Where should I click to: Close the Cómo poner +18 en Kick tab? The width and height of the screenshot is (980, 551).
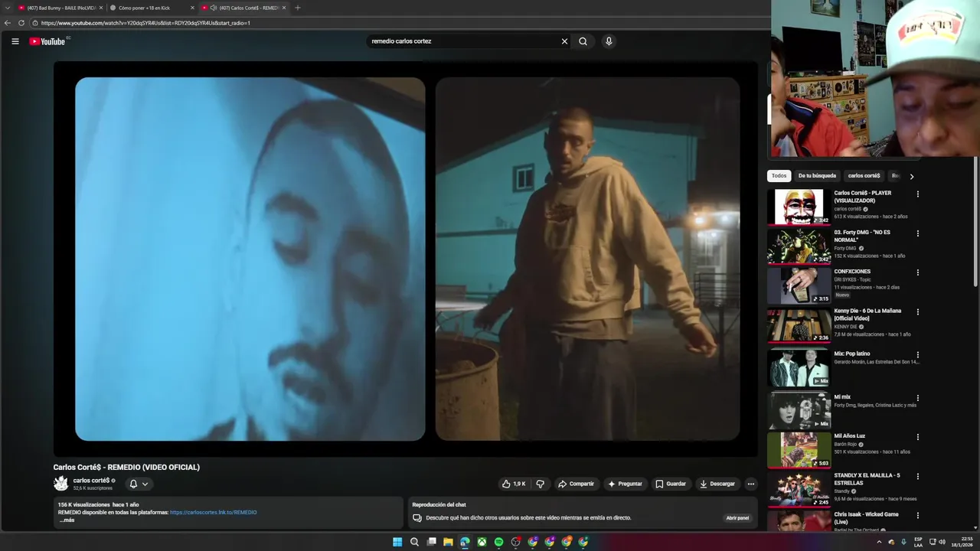click(x=192, y=8)
